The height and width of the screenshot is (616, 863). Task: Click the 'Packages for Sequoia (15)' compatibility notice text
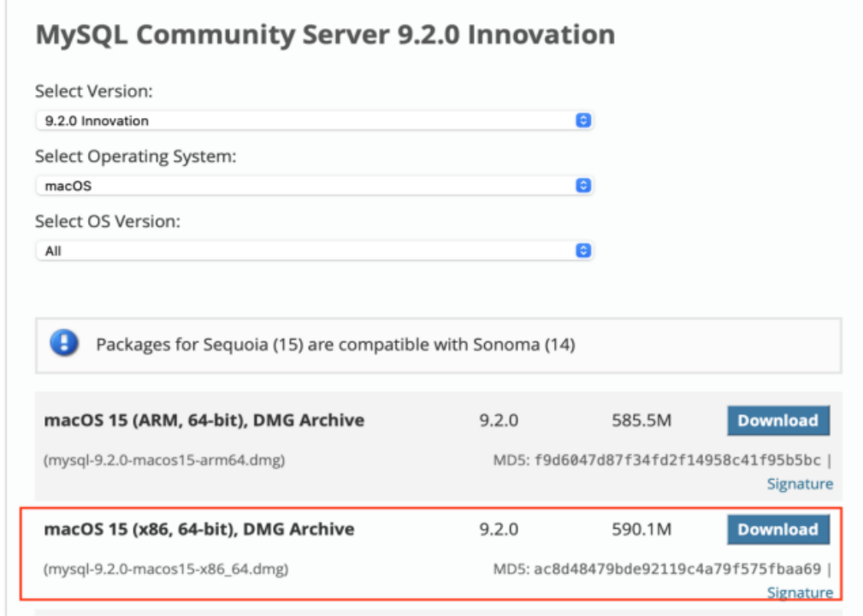click(x=336, y=345)
